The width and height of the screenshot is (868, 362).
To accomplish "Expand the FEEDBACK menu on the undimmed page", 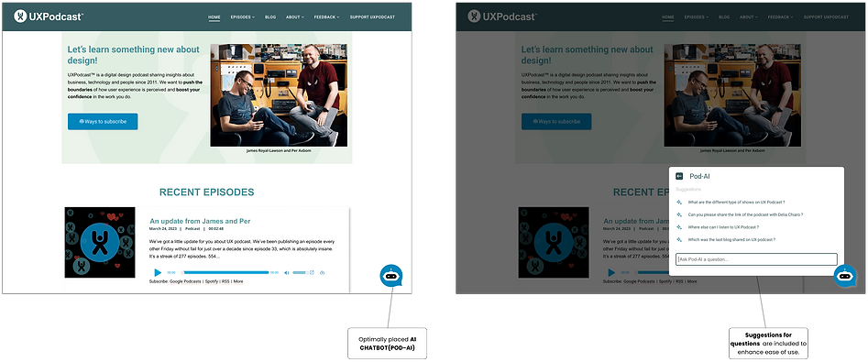I will [326, 17].
